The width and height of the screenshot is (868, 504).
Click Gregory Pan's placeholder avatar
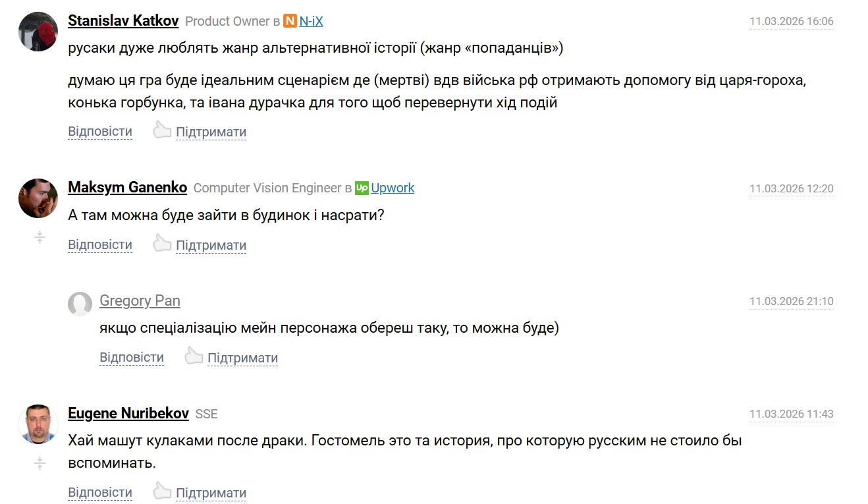[80, 304]
